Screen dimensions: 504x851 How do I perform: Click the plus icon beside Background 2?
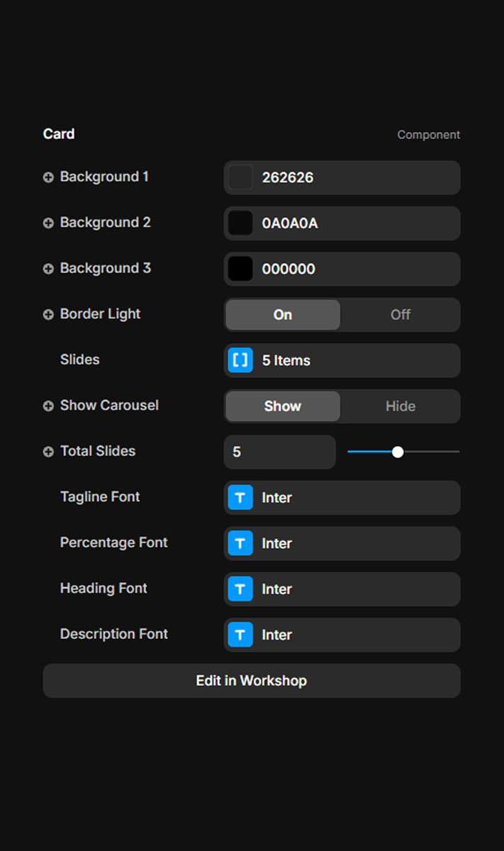tap(48, 223)
